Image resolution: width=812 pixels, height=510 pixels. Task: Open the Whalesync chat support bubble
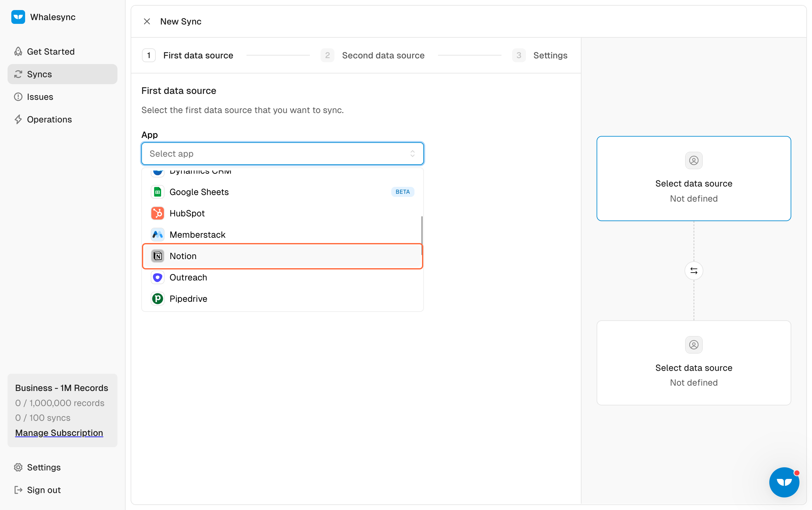click(x=784, y=482)
